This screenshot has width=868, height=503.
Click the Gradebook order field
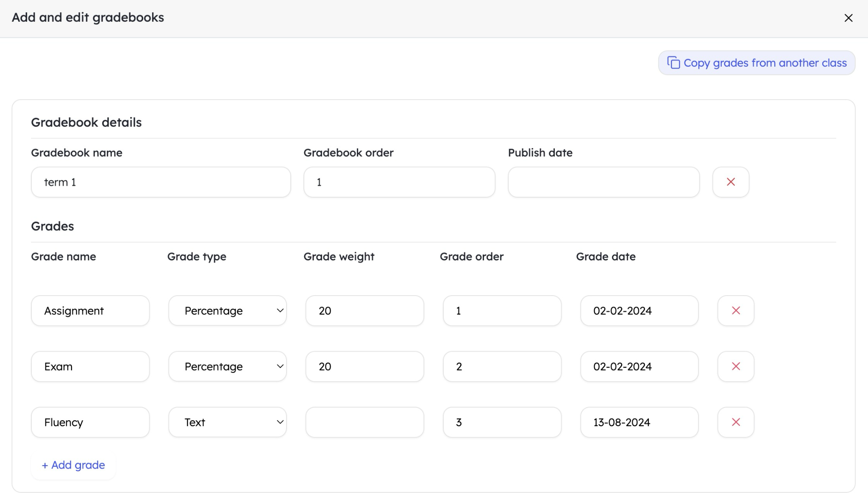[x=399, y=182]
